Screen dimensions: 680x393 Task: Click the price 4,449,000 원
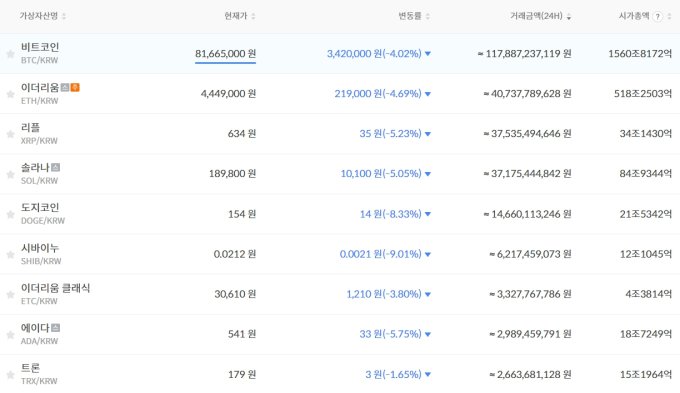tap(228, 94)
